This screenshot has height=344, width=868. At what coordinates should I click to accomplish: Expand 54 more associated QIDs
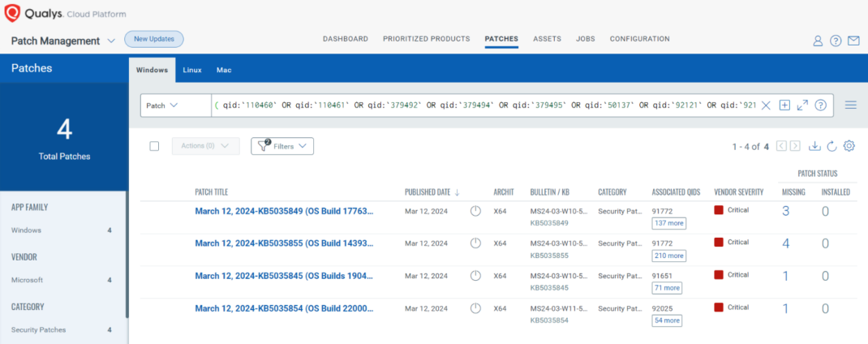[x=667, y=320]
